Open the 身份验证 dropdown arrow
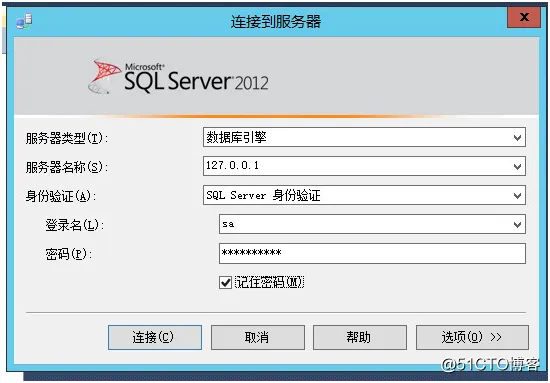 [517, 195]
